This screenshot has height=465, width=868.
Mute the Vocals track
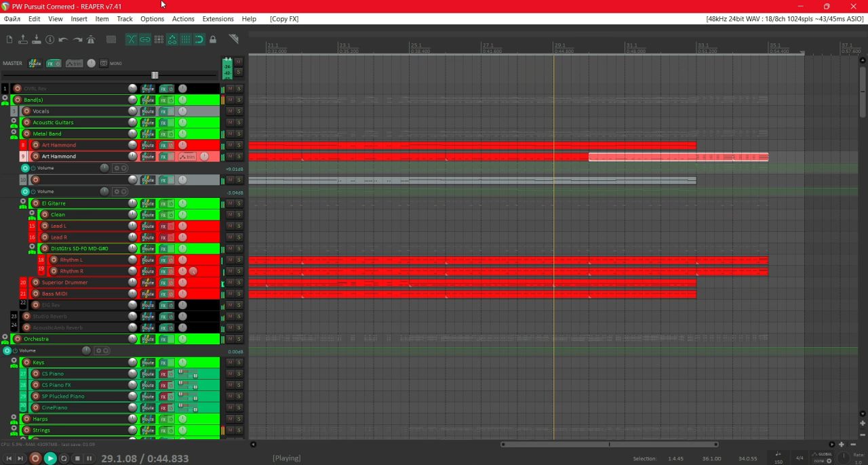(x=230, y=111)
